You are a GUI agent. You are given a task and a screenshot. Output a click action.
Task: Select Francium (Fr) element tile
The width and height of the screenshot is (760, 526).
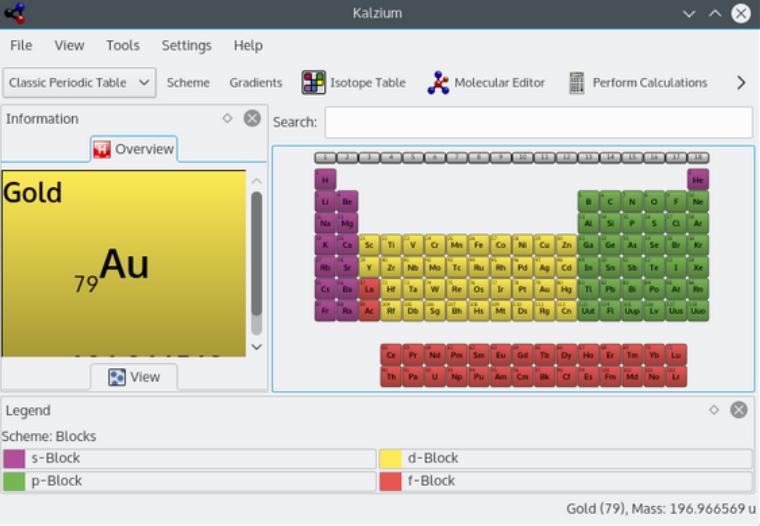click(325, 311)
